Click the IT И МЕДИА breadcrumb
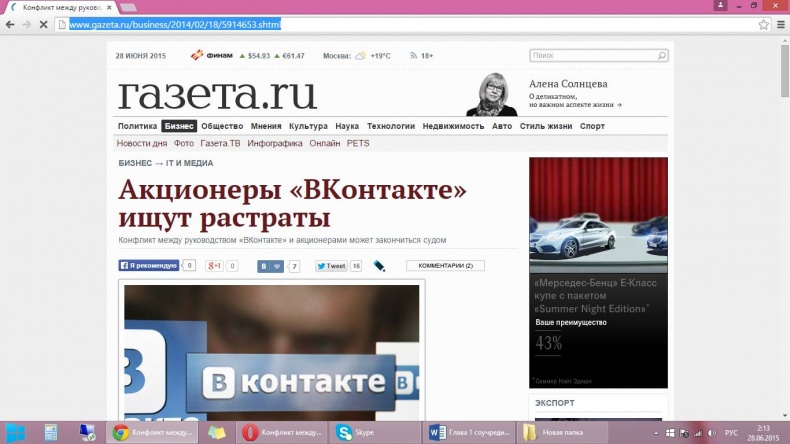 pyautogui.click(x=189, y=163)
